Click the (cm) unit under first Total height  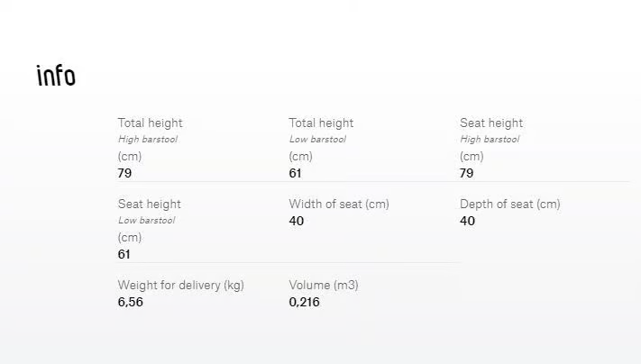pyautogui.click(x=130, y=157)
